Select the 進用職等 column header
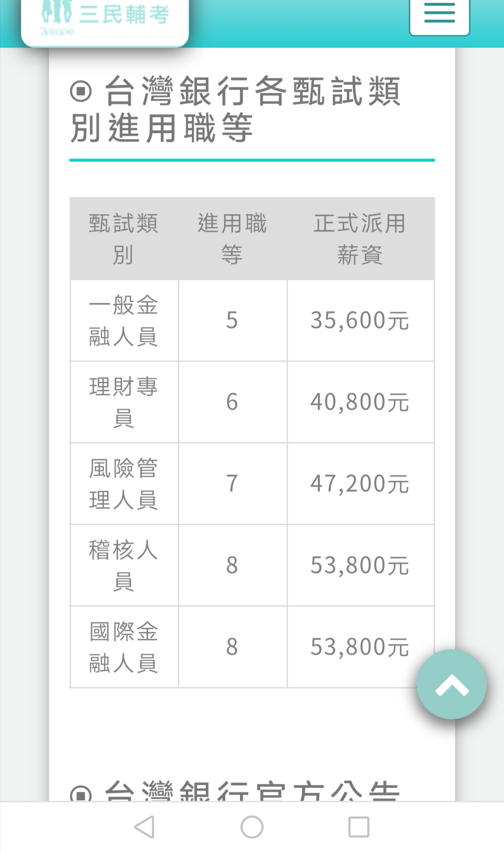 [232, 239]
